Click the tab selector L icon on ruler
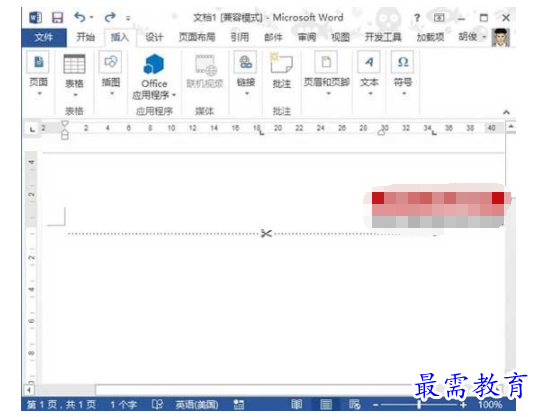Screen dimensions: 536x417 32,129
